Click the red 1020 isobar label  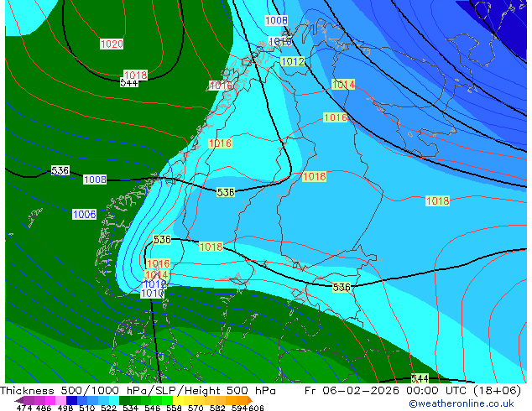tap(112, 44)
